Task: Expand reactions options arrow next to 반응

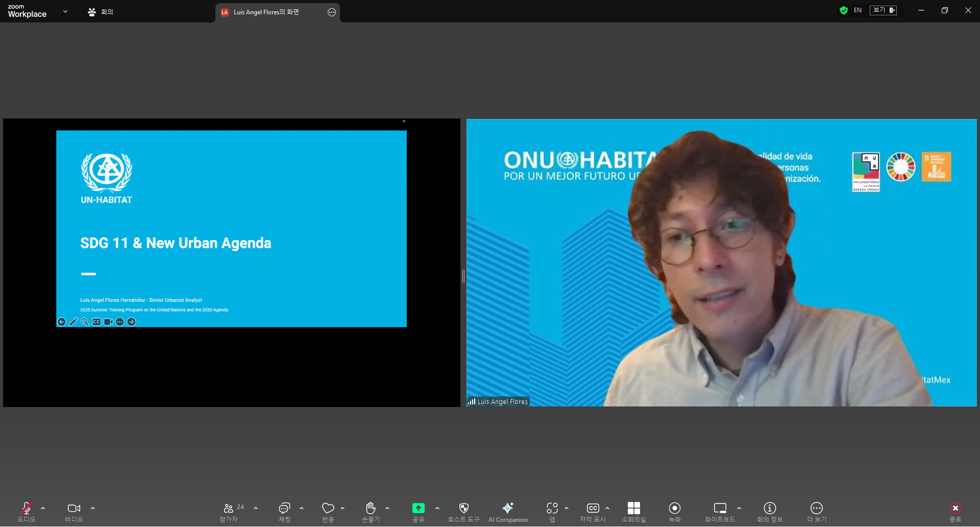Action: [x=342, y=508]
